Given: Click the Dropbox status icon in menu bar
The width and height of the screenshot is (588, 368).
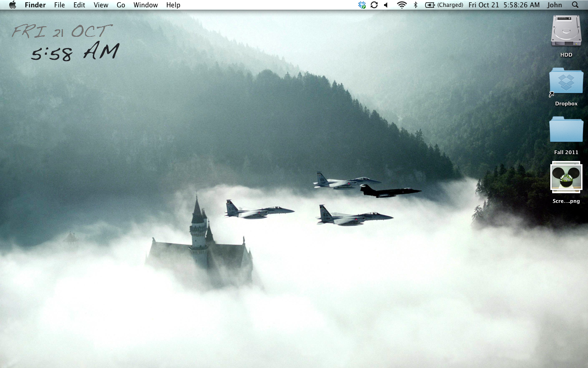Looking at the screenshot, I should tap(362, 5).
